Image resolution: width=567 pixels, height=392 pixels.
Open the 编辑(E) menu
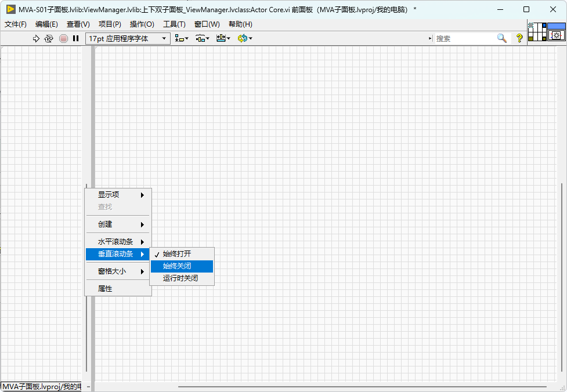click(x=46, y=24)
